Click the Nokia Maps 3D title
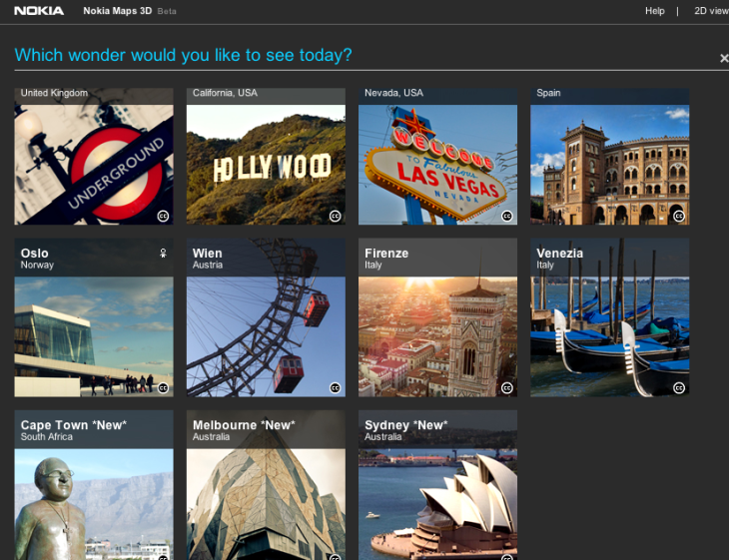 coord(118,11)
